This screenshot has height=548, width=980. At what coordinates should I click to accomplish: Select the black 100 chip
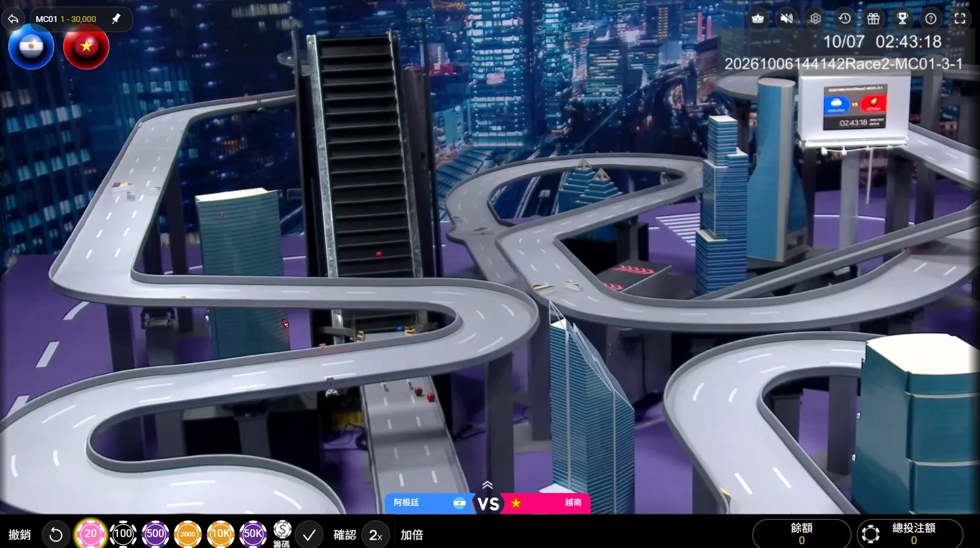[123, 534]
